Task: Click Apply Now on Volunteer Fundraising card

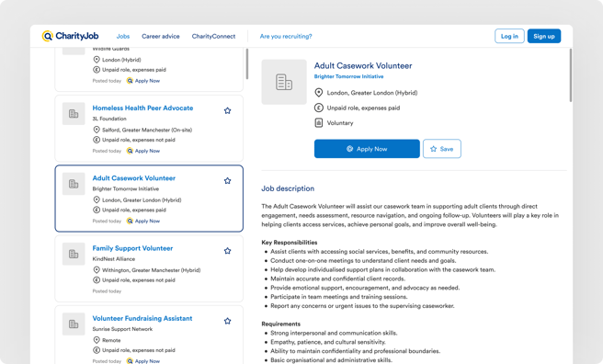Action: pos(143,361)
